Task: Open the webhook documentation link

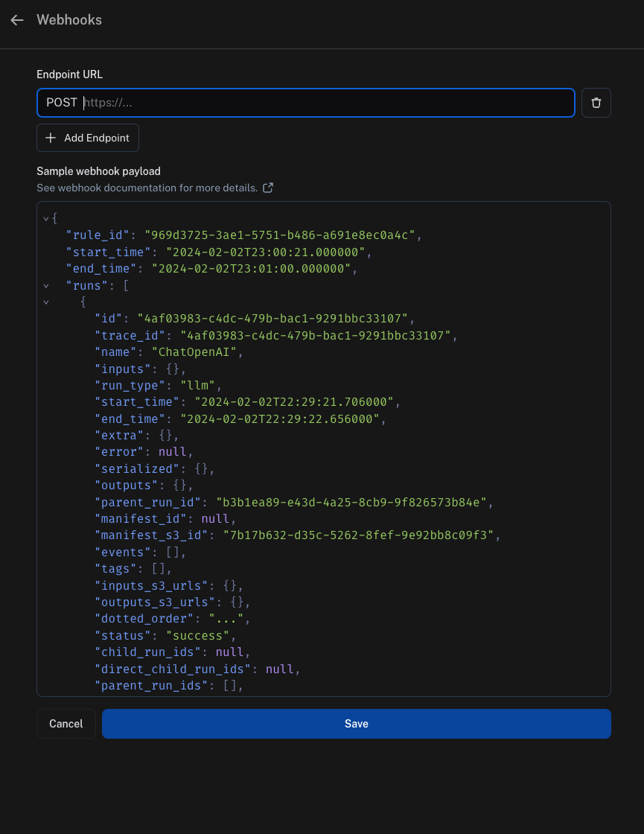Action: 147,188
